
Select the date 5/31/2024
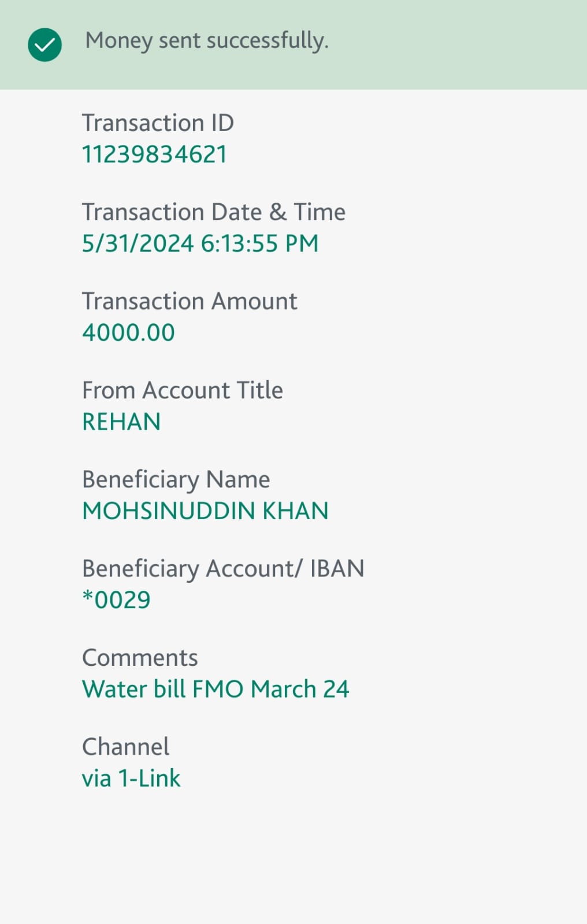point(138,244)
